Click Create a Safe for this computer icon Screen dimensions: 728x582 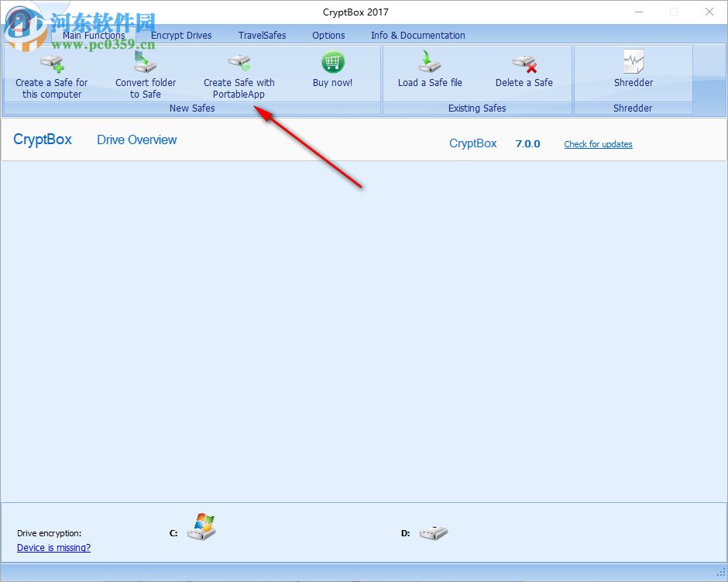[x=52, y=64]
